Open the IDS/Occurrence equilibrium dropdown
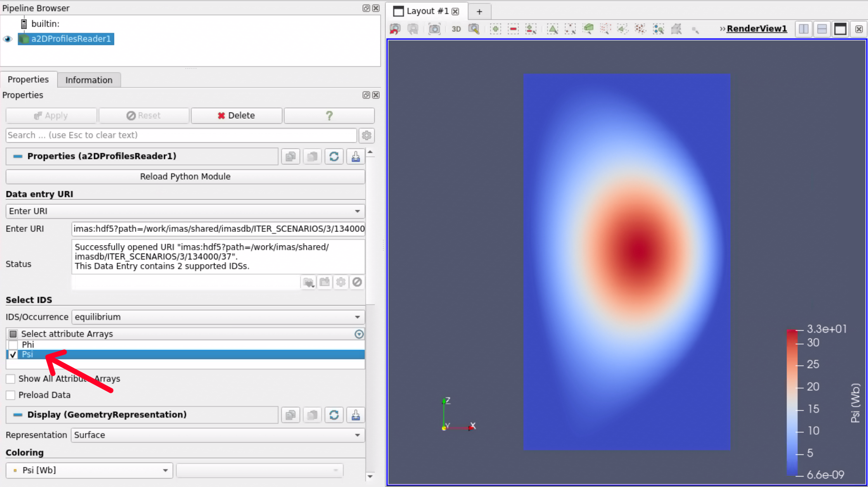The height and width of the screenshot is (487, 868). [x=218, y=317]
